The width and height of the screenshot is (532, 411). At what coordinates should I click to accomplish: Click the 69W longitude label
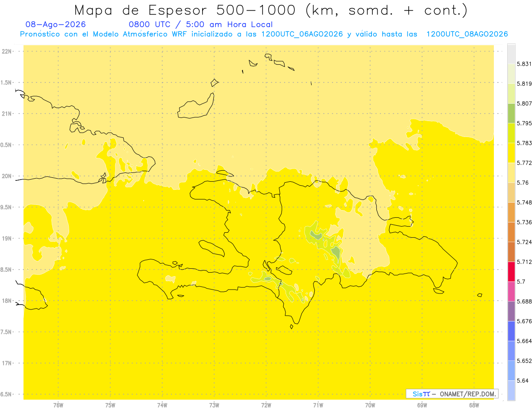(422, 405)
